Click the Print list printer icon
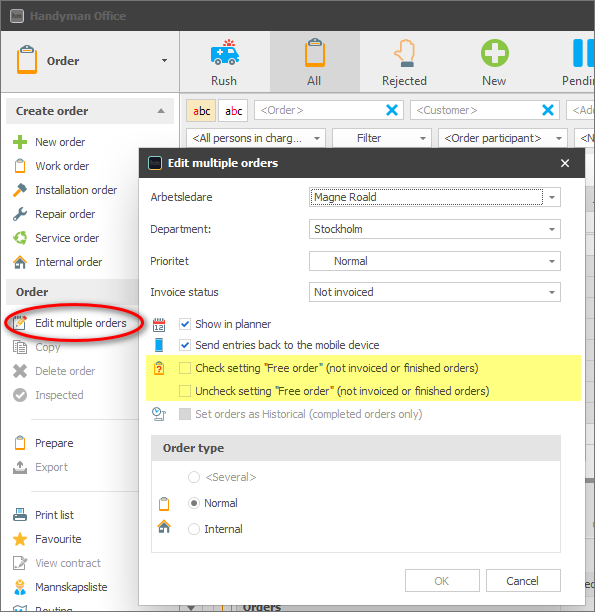The image size is (595, 612). click(x=20, y=515)
